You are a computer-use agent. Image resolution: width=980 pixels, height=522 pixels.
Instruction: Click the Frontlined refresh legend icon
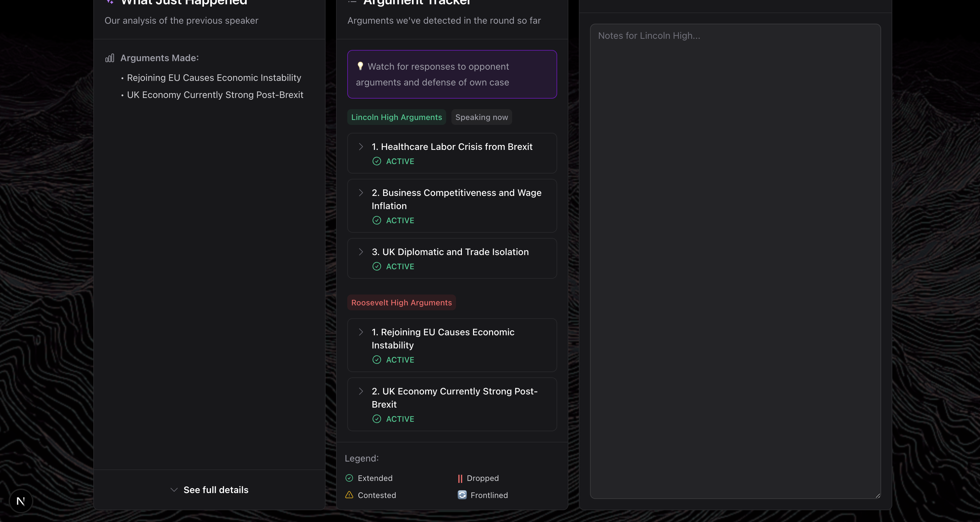coord(462,495)
